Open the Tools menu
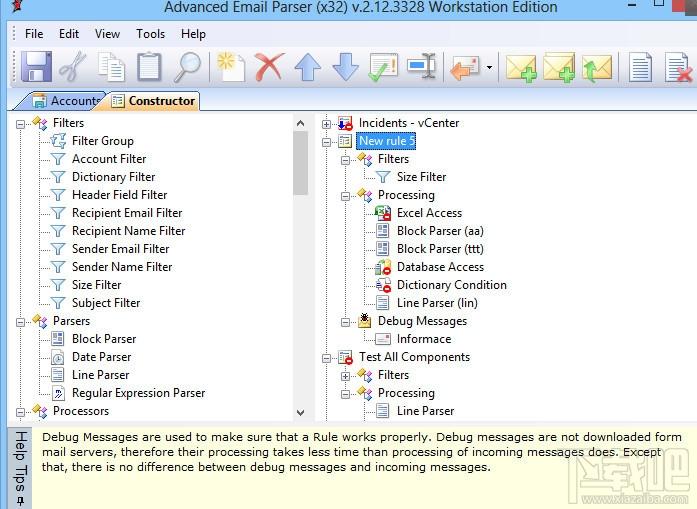Screen dimensions: 697x509 (150, 34)
